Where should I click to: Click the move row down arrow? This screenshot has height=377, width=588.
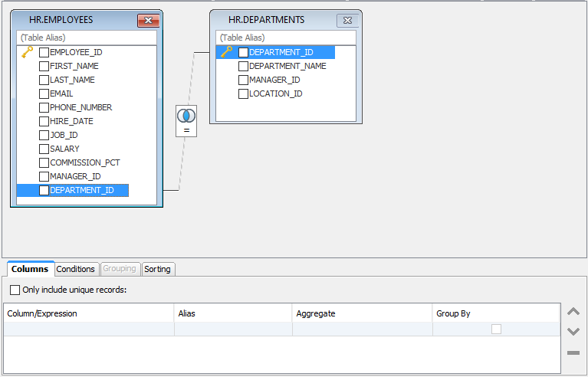point(573,332)
